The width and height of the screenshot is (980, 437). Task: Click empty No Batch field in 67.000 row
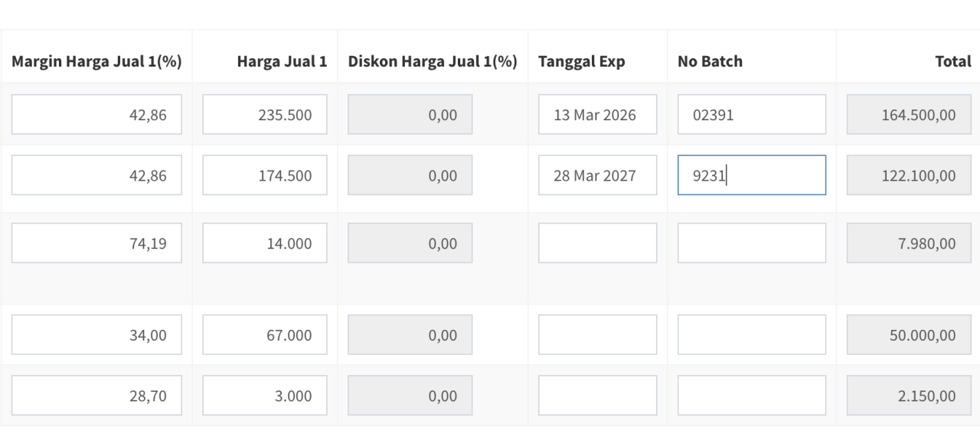(751, 335)
